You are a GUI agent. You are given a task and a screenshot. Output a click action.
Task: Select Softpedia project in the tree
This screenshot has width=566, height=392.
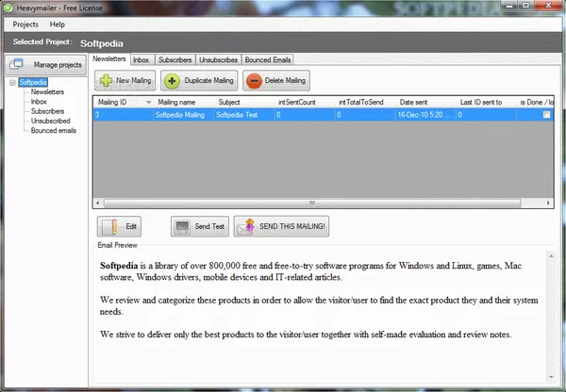tap(33, 82)
